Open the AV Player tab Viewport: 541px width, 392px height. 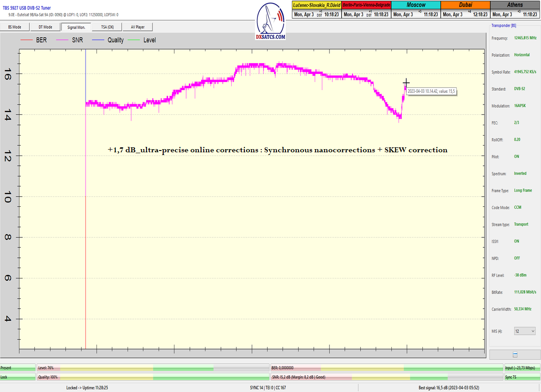pos(138,27)
